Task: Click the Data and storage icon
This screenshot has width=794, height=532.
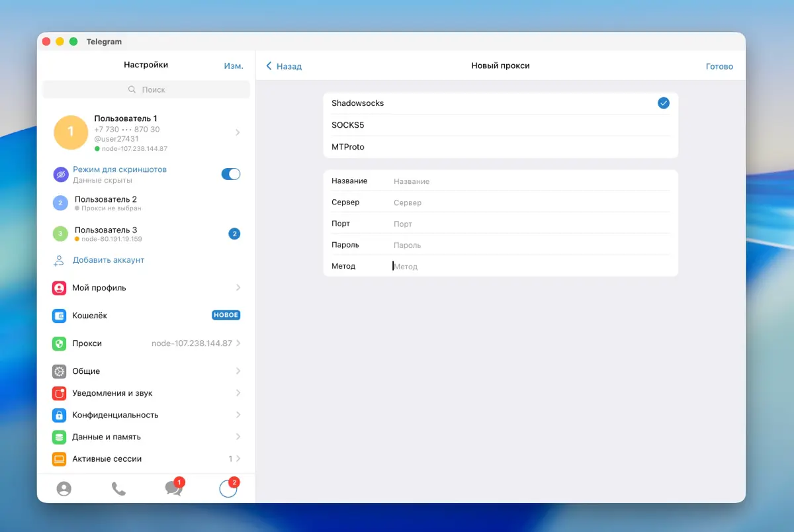Action: pos(60,437)
